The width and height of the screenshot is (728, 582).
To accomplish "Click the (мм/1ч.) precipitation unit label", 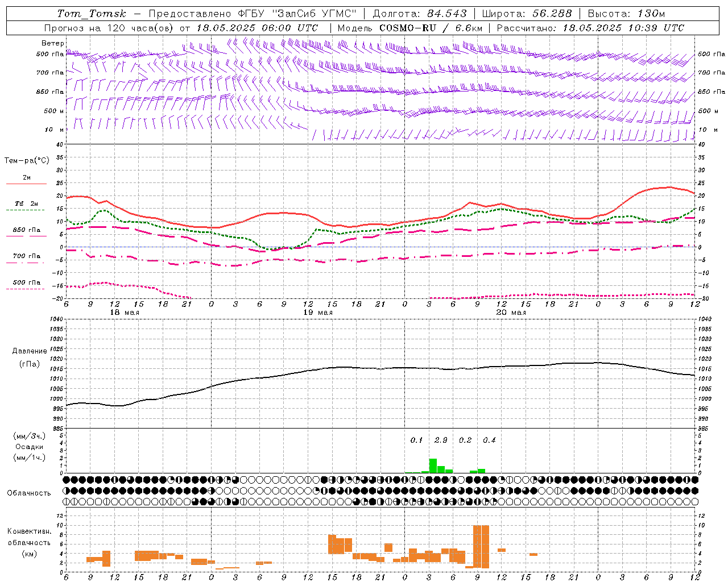I will [30, 458].
